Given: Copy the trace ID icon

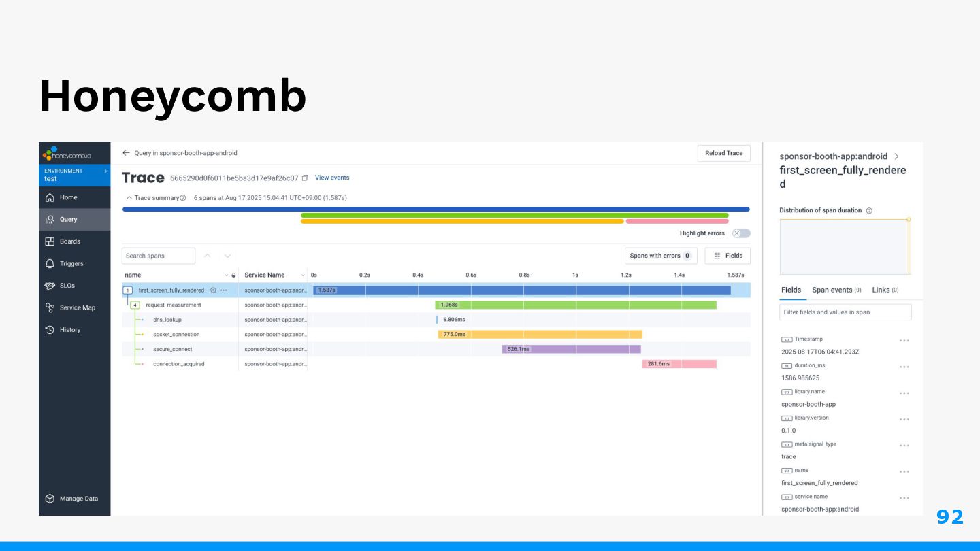Looking at the screenshot, I should pos(305,178).
